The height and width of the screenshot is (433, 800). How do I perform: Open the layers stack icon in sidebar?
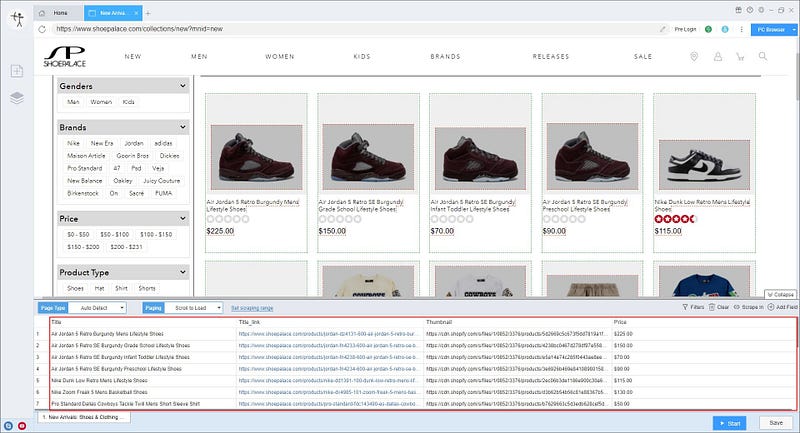17,97
